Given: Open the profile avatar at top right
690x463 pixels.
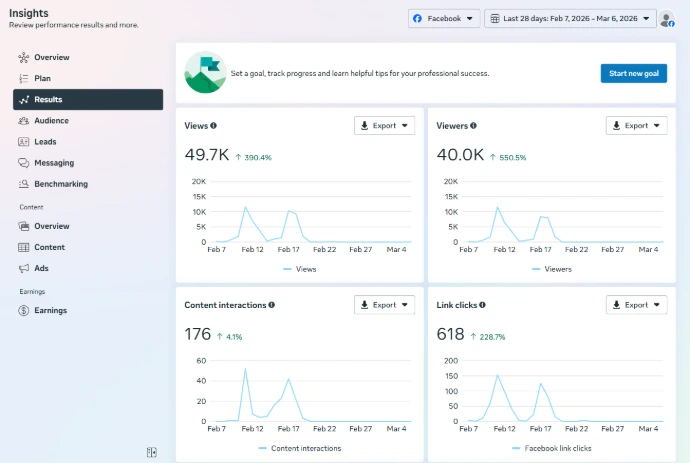Looking at the screenshot, I should point(667,19).
